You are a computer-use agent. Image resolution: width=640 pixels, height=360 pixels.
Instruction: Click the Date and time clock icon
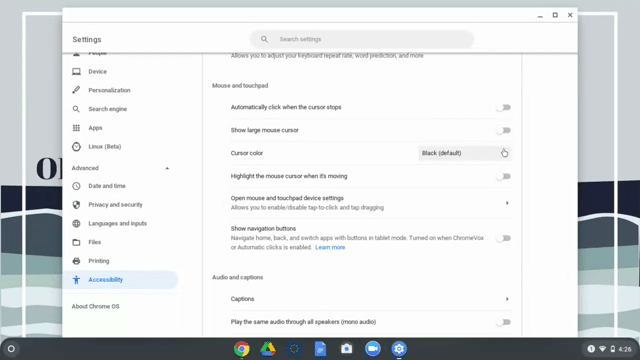point(76,186)
